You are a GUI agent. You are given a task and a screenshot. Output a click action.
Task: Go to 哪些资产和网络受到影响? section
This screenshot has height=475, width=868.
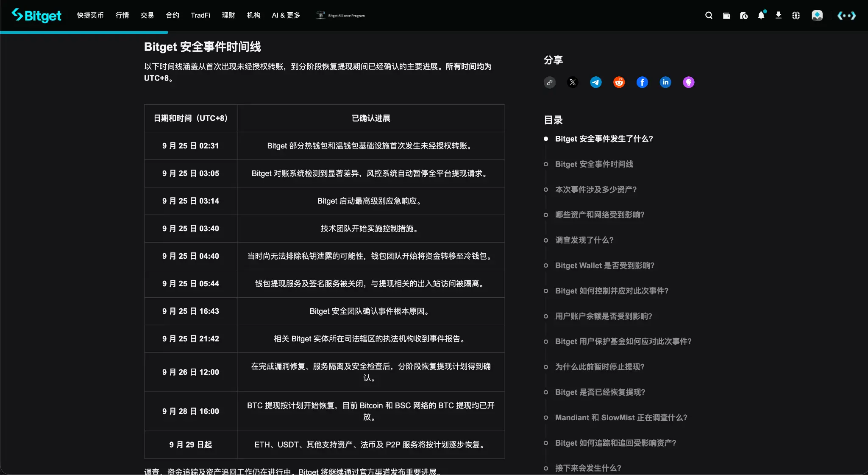pyautogui.click(x=600, y=215)
